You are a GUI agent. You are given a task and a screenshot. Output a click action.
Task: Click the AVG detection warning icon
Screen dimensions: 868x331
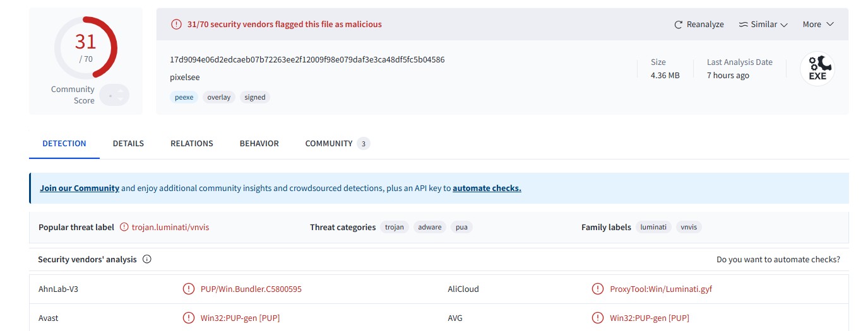pos(597,318)
